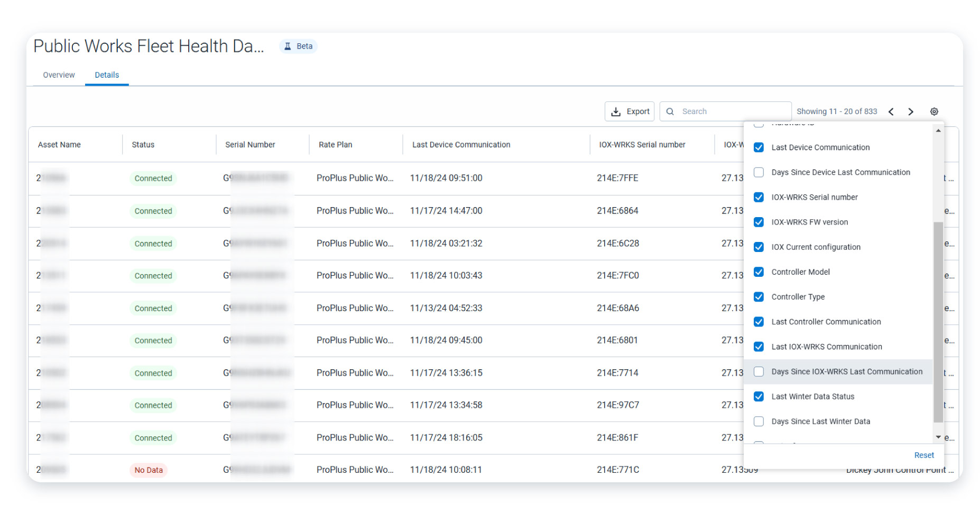Screen dimensions: 980x514
Task: Uncheck the Controller Model column
Action: [759, 272]
